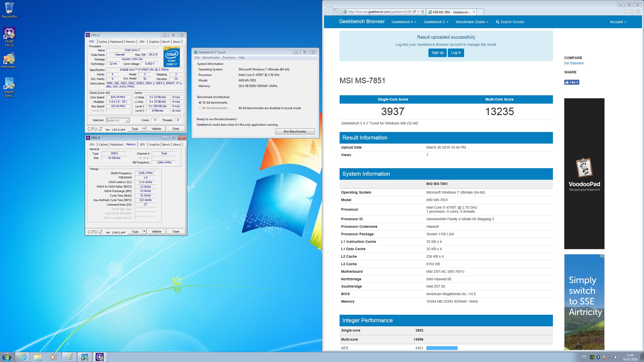The height and width of the screenshot is (362, 644).
Task: Open Geekbench 3 Purchase menu
Action: (x=229, y=58)
